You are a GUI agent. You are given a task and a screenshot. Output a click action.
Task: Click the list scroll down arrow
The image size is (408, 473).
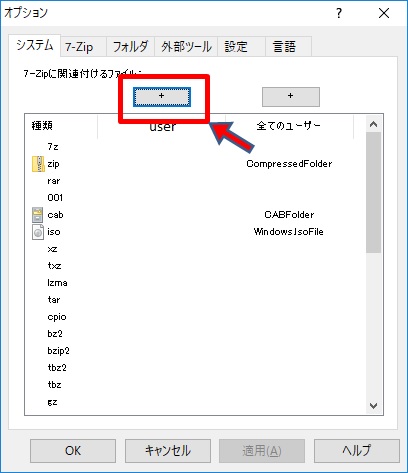[x=373, y=406]
